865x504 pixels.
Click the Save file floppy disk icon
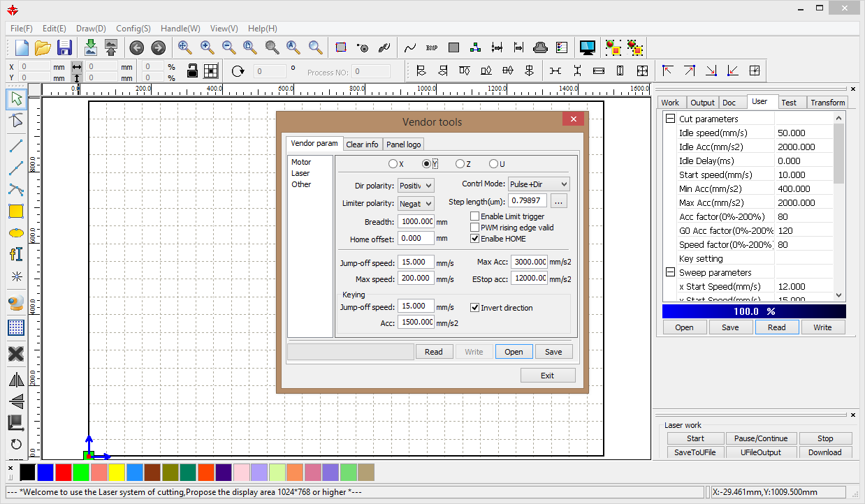pyautogui.click(x=64, y=47)
